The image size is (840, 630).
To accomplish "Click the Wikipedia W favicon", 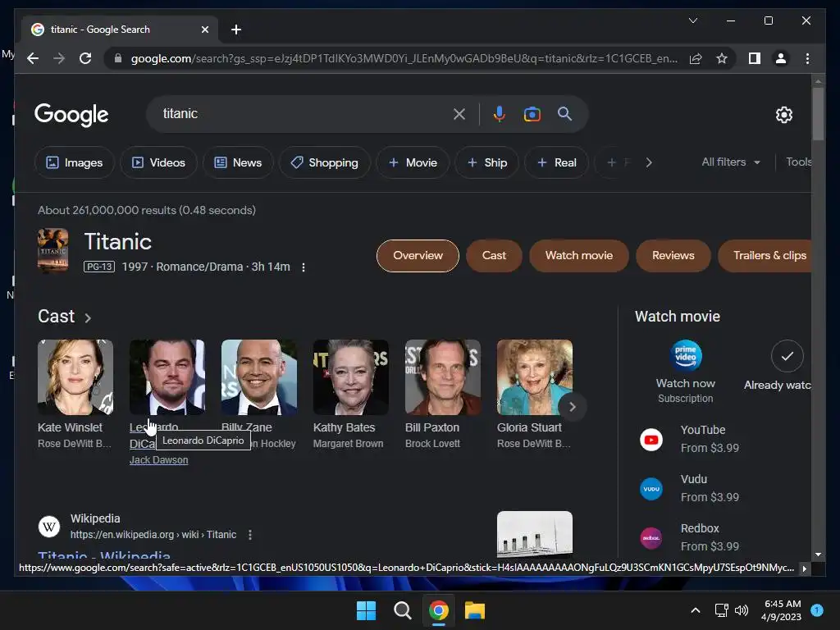I will pos(49,527).
